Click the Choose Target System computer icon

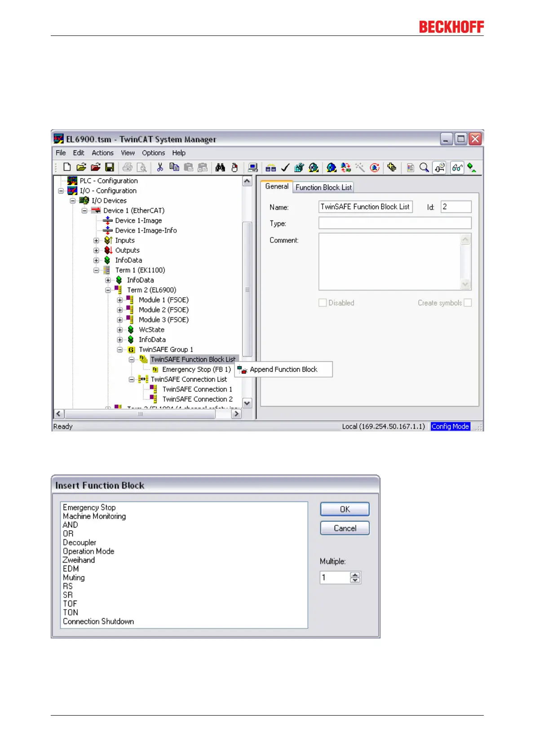point(253,167)
